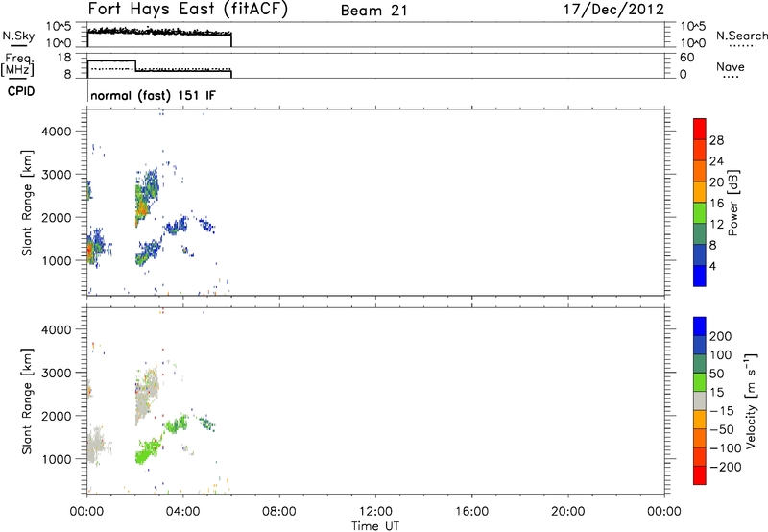The height and width of the screenshot is (532, 768).
Task: Click the '12:00' time tick label
Action: pyautogui.click(x=375, y=512)
